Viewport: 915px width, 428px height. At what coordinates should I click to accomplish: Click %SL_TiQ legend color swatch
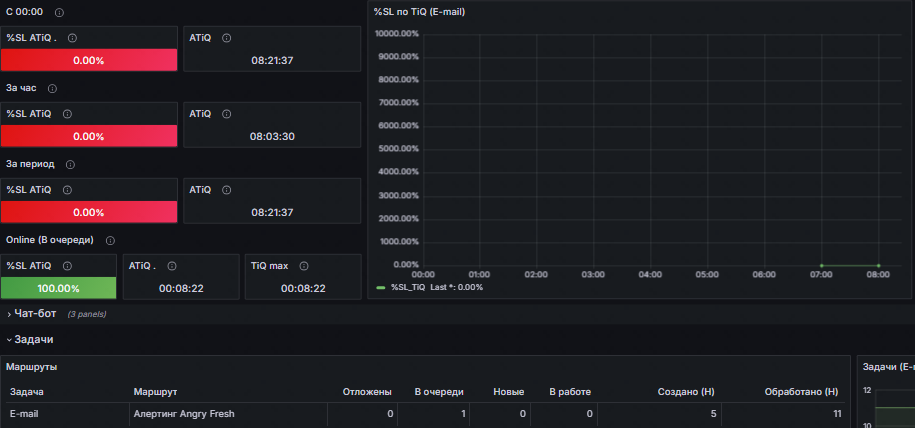tap(380, 287)
